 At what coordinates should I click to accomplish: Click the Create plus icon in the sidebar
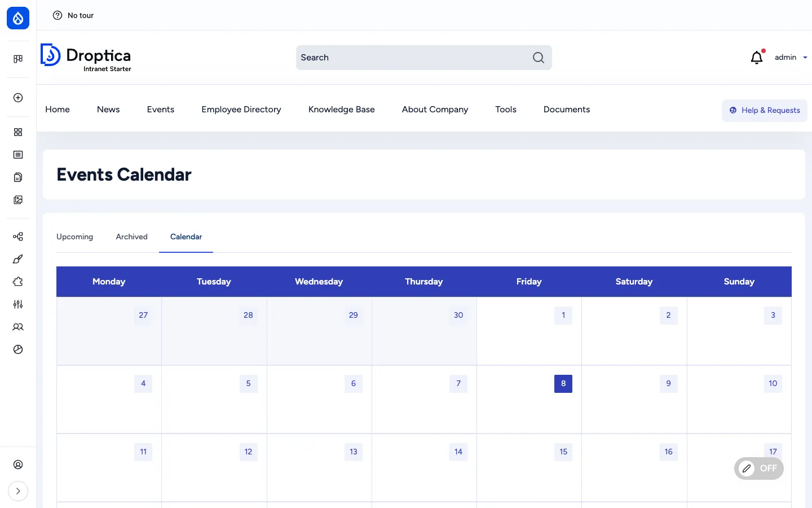click(18, 98)
